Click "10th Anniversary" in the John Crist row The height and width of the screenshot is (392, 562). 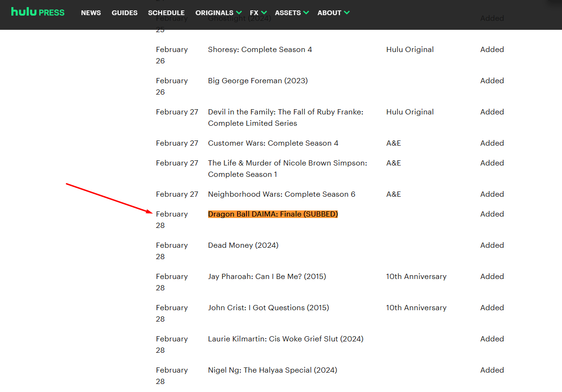coord(416,307)
